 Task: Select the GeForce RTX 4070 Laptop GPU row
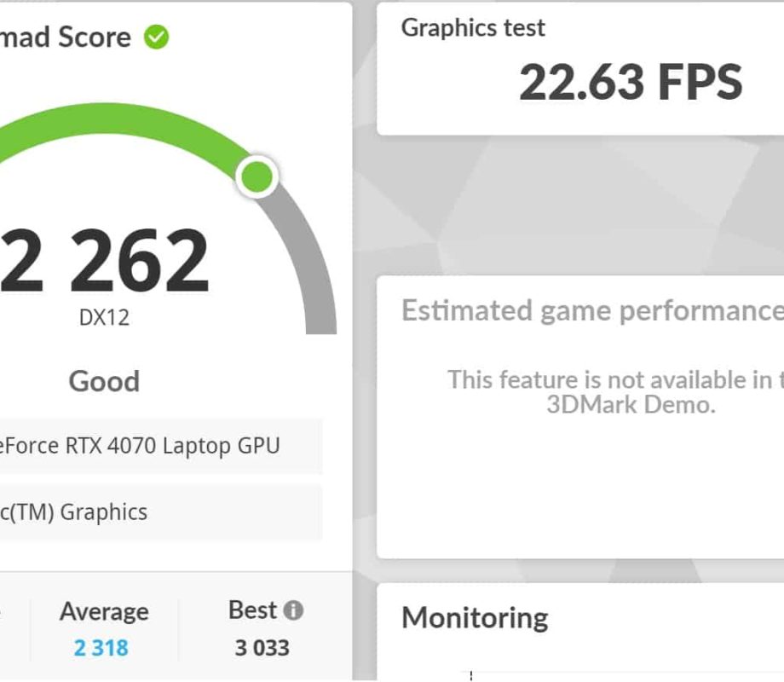(161, 446)
